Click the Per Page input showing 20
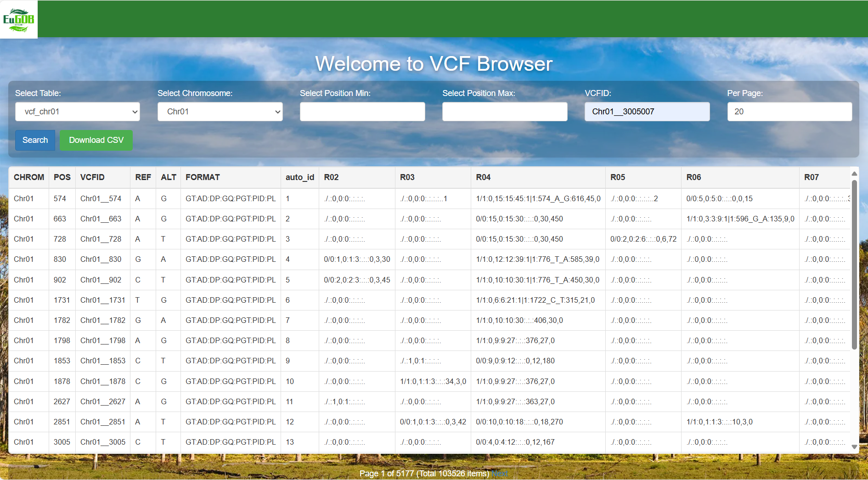868x480 pixels. [789, 111]
